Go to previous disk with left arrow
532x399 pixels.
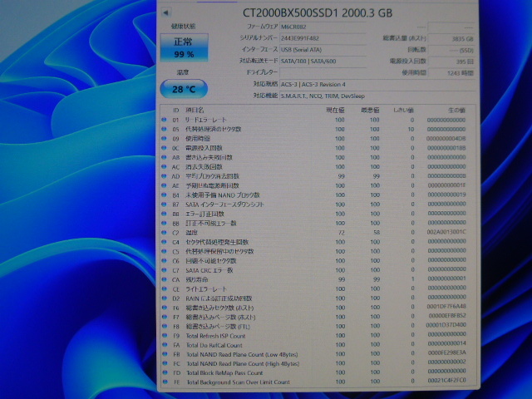165,12
